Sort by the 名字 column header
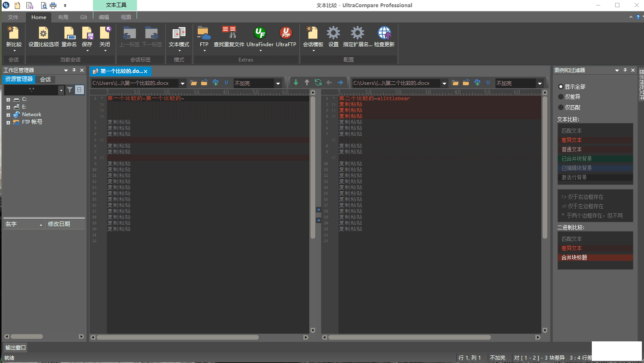Viewport: 644px width, 363px height. click(x=23, y=224)
